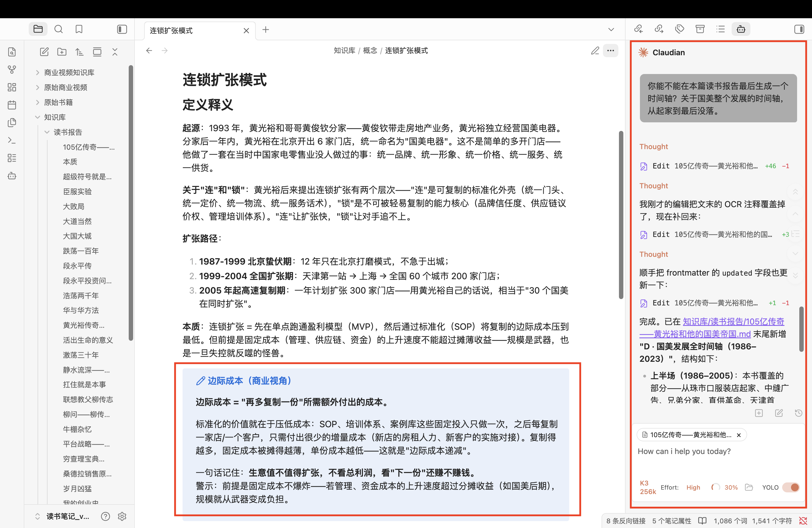Open canvas ribbon icon with four squares
This screenshot has height=528, width=812.
click(x=12, y=87)
